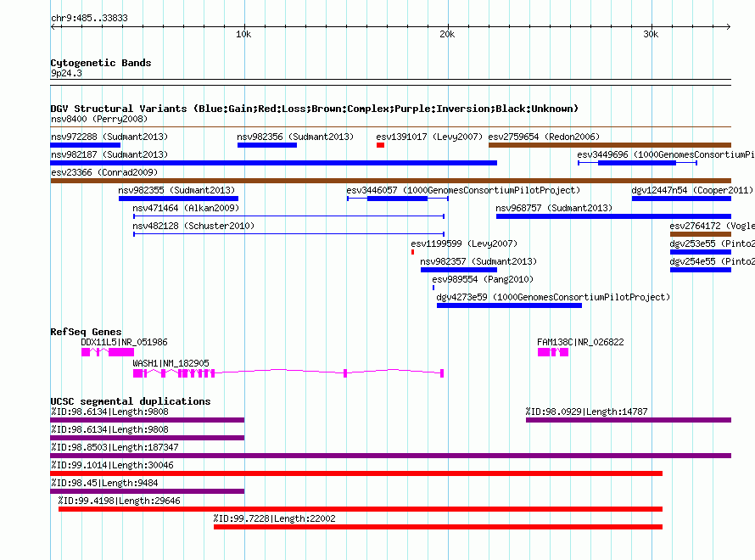Click the 10k ruler tick label

[x=243, y=34]
